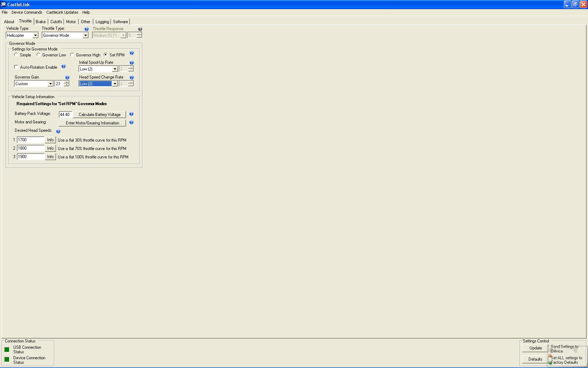Viewport: 588px width, 368px height.
Task: Click help icon next to Calculate Battery Voltage
Action: coord(131,114)
